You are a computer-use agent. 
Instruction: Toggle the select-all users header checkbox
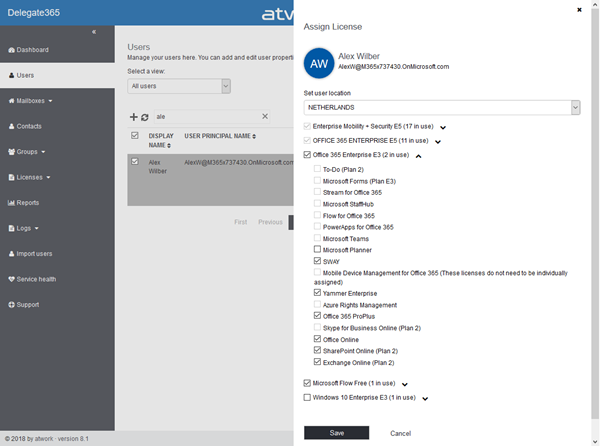click(x=135, y=135)
